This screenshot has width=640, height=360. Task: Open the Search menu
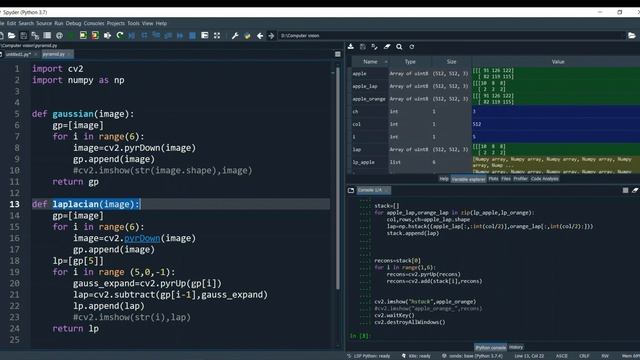click(x=26, y=23)
